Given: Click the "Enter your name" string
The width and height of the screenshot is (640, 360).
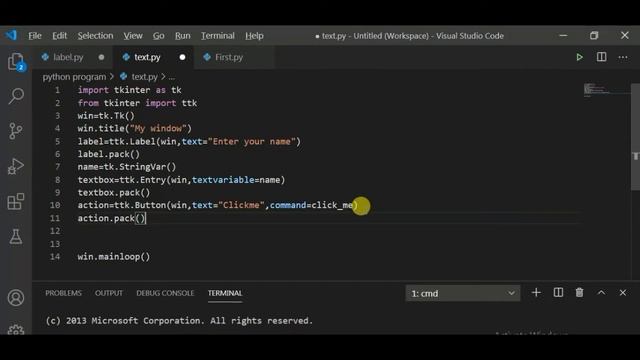Looking at the screenshot, I should coord(251,142).
